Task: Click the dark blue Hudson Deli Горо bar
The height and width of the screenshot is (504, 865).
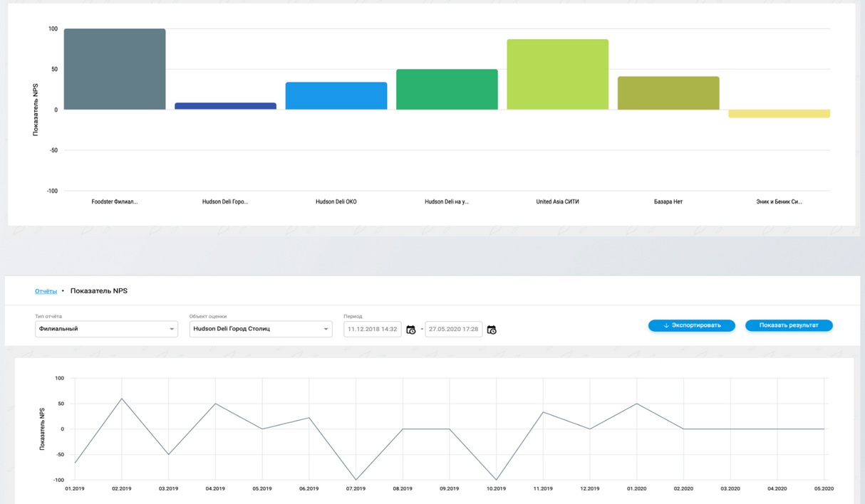Action: click(225, 106)
